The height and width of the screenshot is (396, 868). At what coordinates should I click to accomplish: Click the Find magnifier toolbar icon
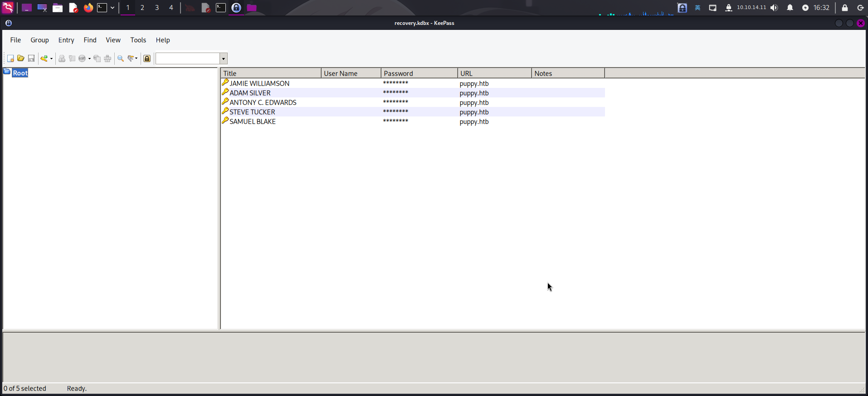point(121,58)
